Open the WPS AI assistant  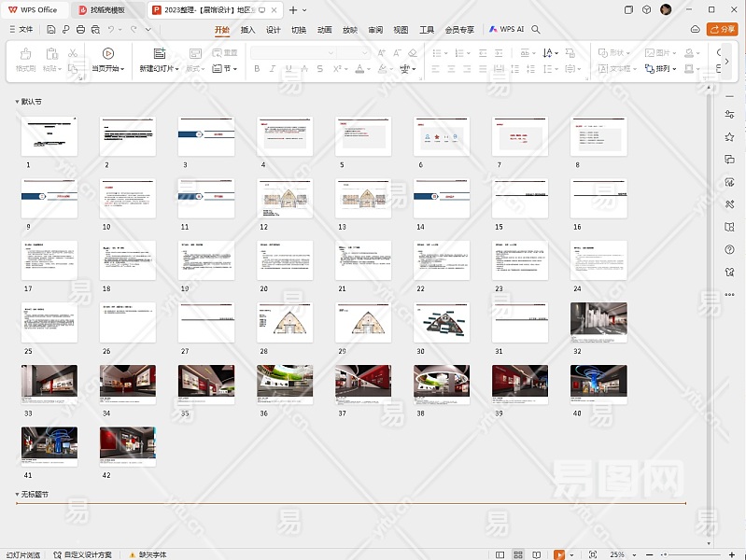(507, 30)
